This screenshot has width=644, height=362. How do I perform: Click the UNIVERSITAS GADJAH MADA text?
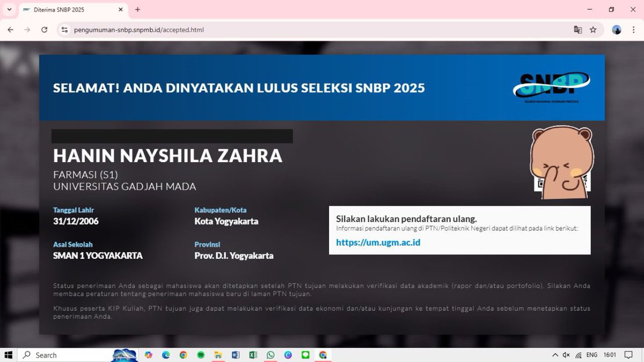pos(125,186)
